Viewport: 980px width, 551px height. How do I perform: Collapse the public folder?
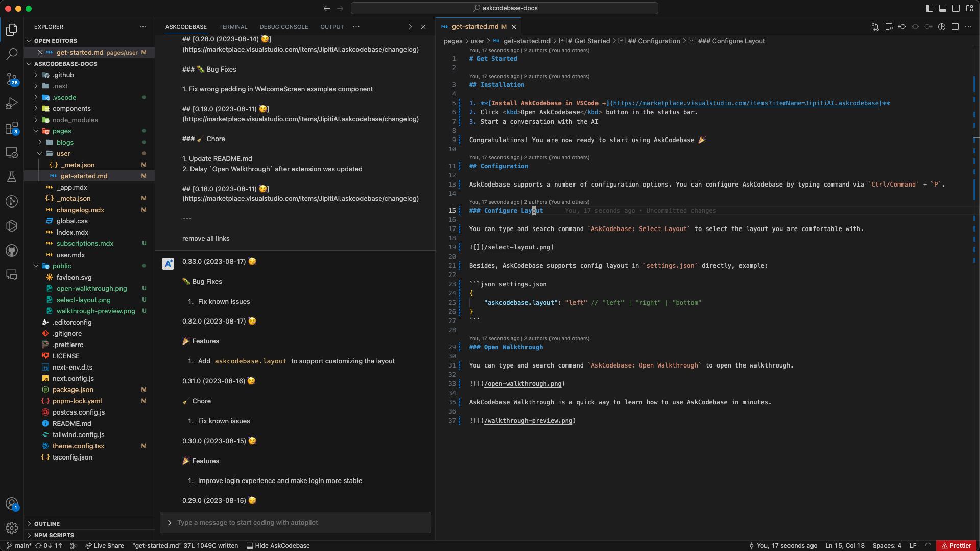click(62, 266)
